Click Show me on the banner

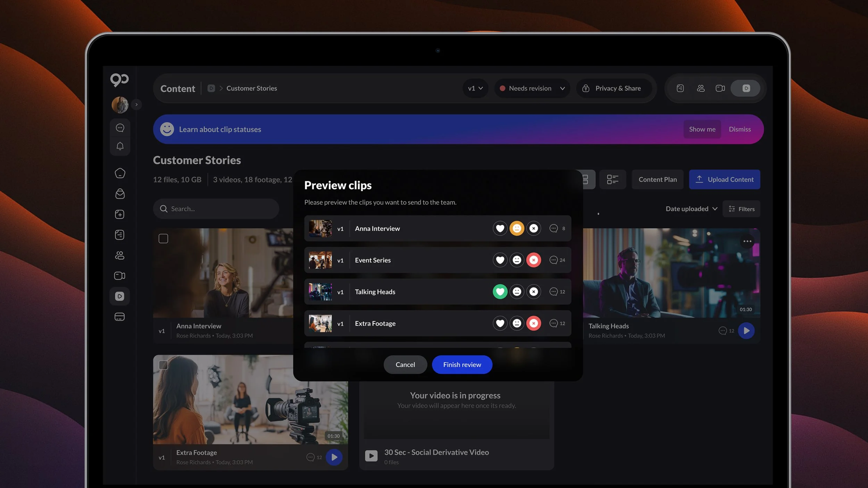click(702, 129)
